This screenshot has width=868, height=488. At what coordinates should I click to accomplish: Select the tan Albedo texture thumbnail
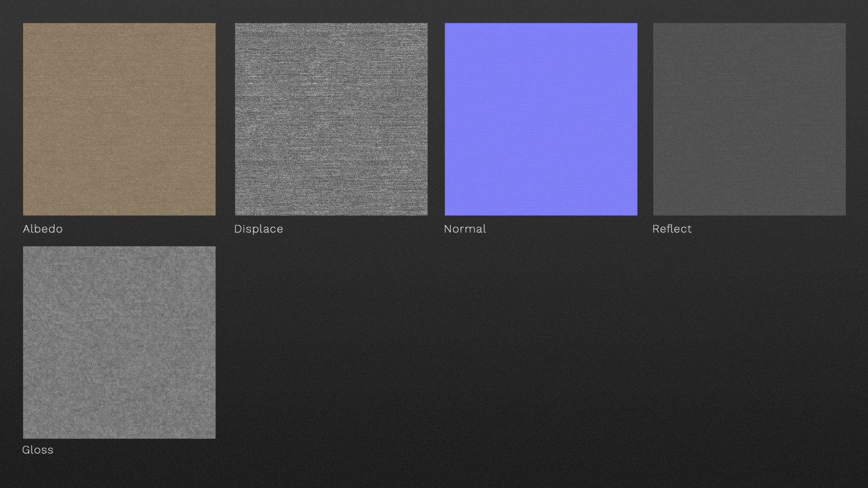[119, 119]
